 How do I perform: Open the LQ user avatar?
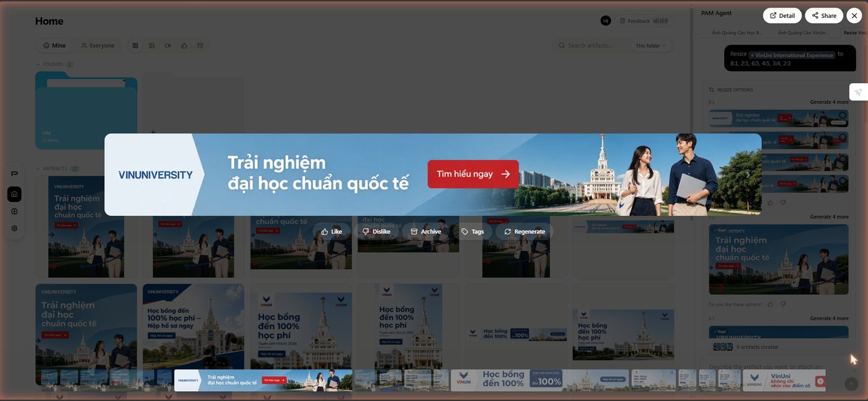click(606, 20)
